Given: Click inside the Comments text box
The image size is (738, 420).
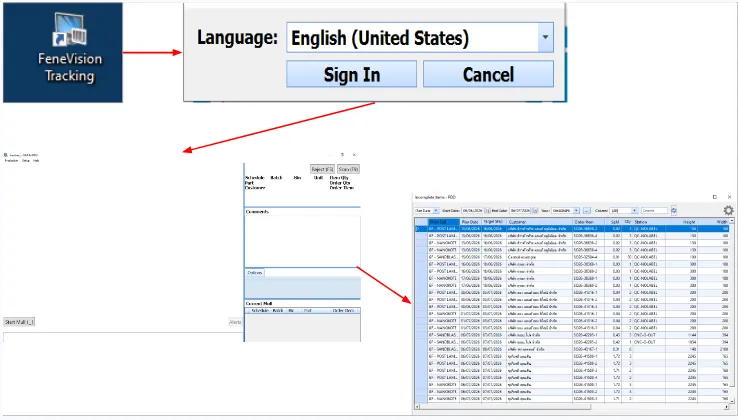Looking at the screenshot, I should [x=302, y=241].
